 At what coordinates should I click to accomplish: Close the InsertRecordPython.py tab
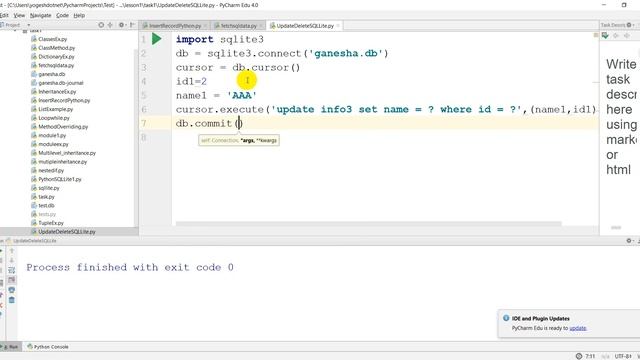(x=205, y=26)
